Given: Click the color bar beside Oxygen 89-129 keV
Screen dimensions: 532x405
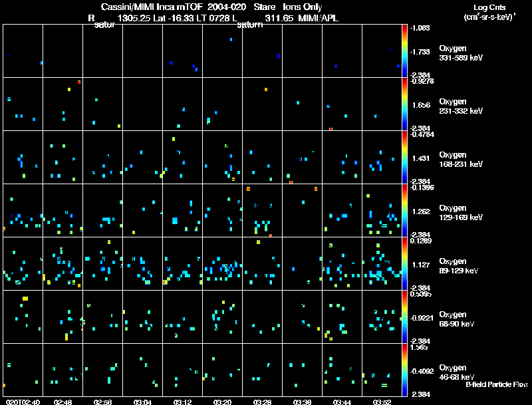Looking at the screenshot, I should coord(404,264).
